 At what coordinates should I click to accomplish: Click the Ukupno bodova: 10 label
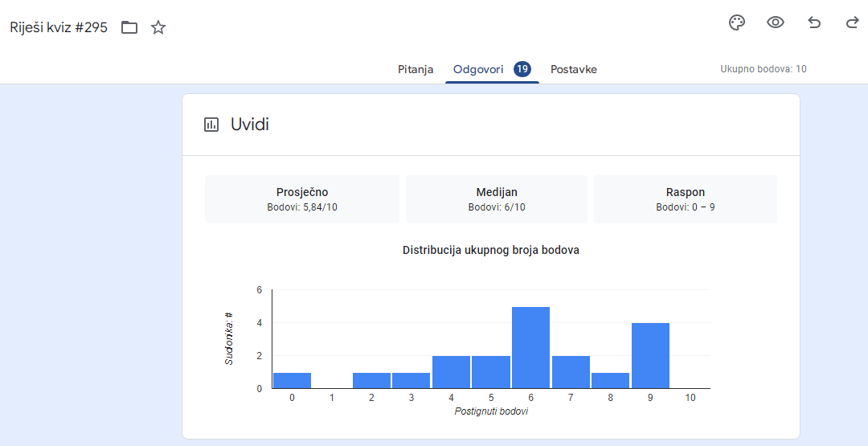pyautogui.click(x=764, y=69)
